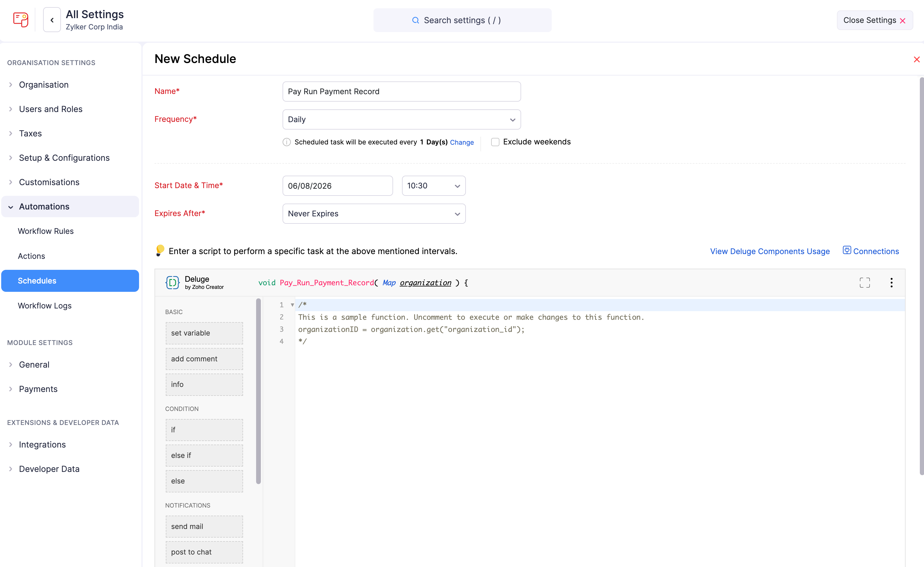Screen dimensions: 924x567
Task: Select the info block
Action: (x=204, y=384)
